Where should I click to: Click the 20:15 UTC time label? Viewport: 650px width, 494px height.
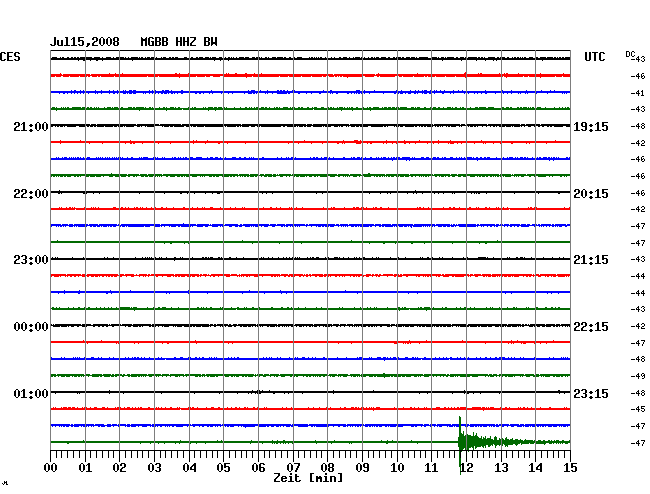(x=591, y=194)
